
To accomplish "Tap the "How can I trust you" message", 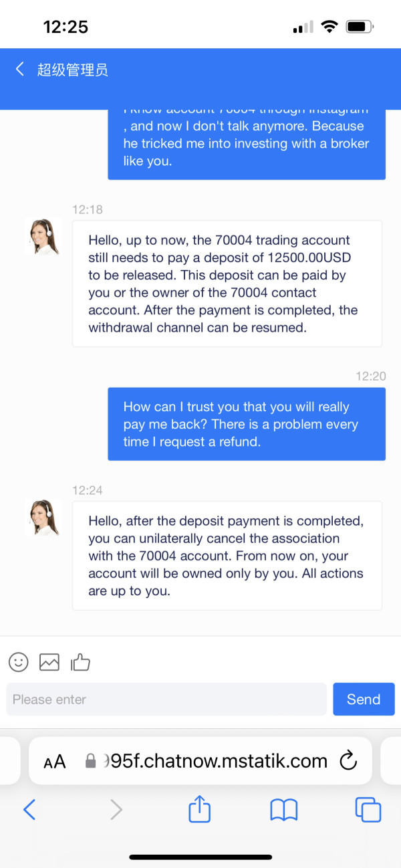I will pos(246,424).
